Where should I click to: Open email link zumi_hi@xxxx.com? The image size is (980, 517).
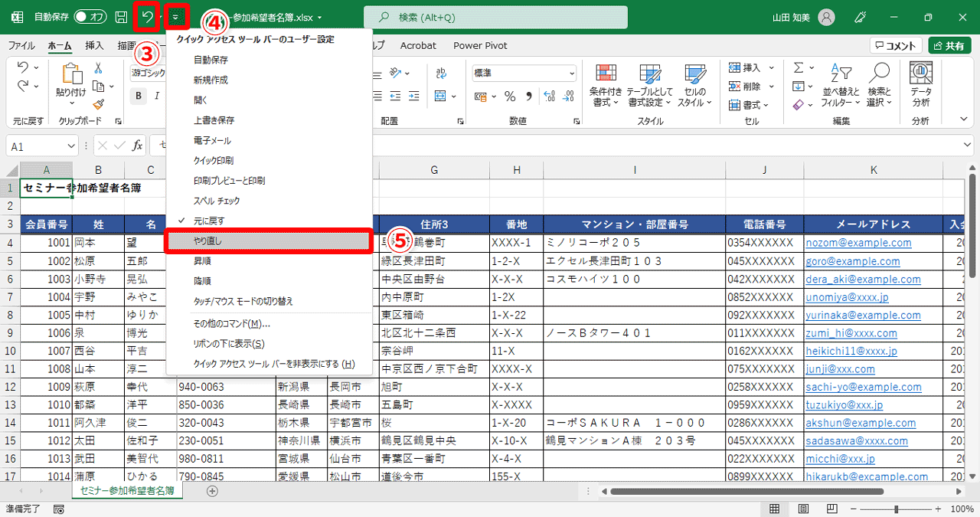(851, 333)
